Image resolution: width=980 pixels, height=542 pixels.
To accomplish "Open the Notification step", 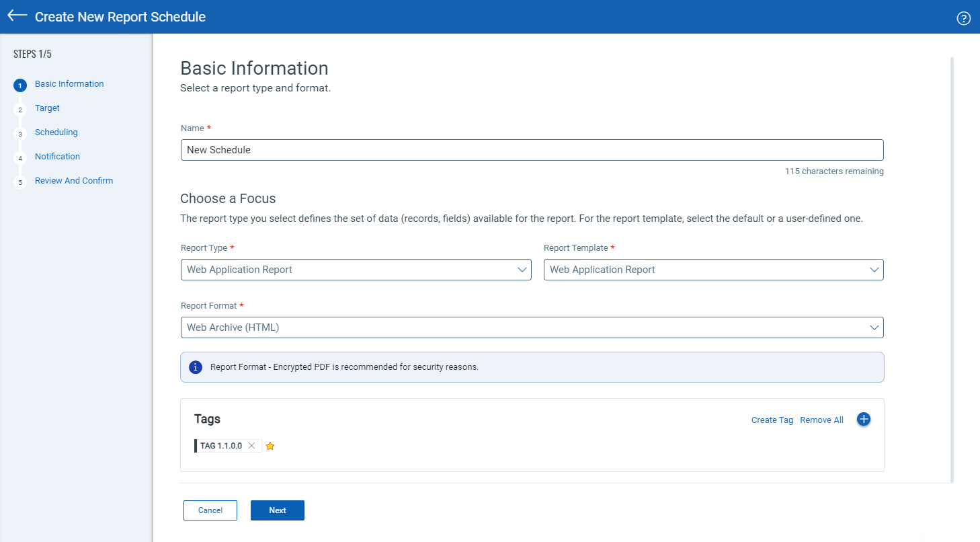I will click(57, 157).
